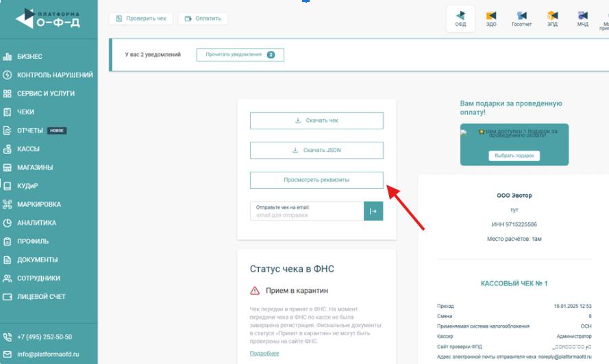Click the Место расчётов: там line

click(x=514, y=239)
